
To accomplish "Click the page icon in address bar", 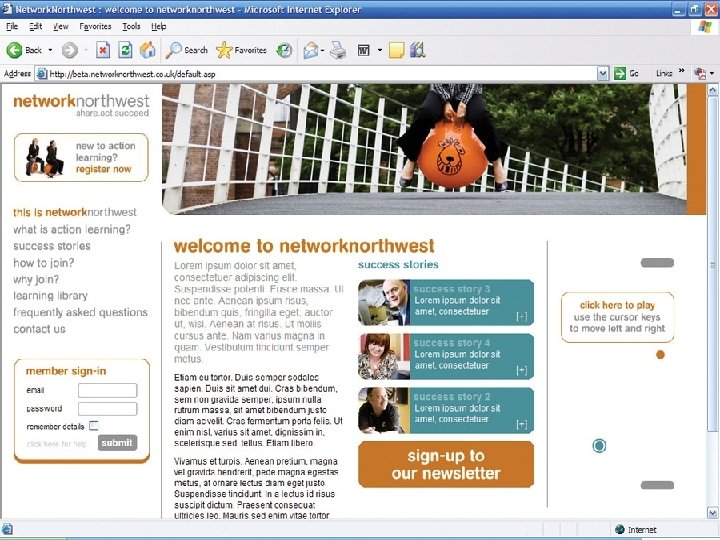I will (x=42, y=73).
